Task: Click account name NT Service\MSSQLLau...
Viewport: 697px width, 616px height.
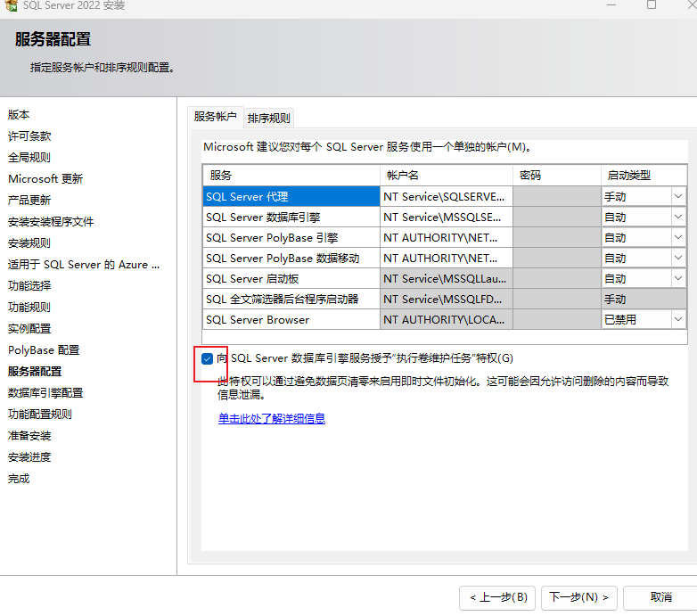Action: tap(447, 278)
